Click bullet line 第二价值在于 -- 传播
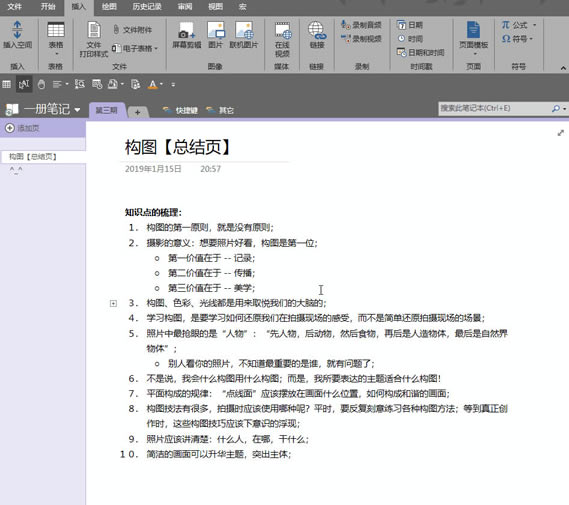Image resolution: width=569 pixels, height=505 pixels. (x=212, y=273)
